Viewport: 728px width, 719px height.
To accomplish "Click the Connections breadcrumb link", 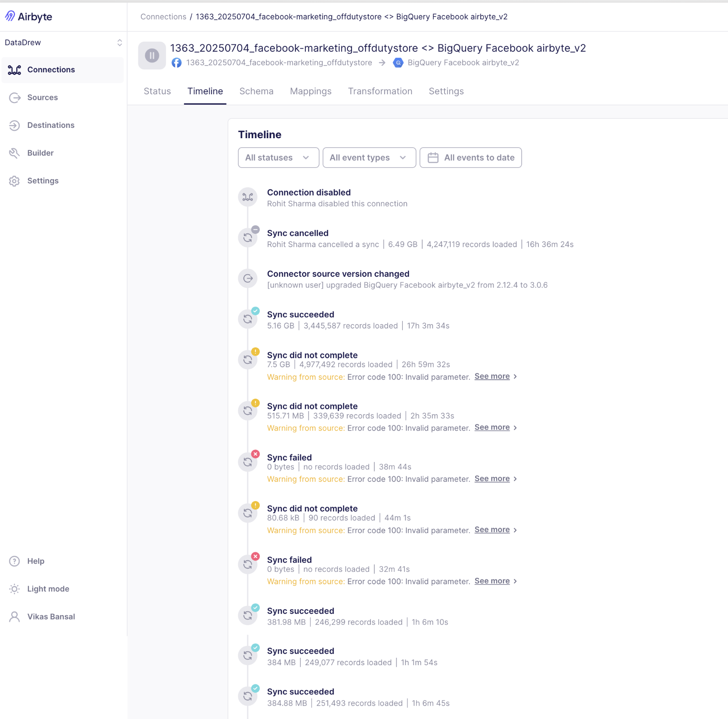I will pyautogui.click(x=163, y=17).
